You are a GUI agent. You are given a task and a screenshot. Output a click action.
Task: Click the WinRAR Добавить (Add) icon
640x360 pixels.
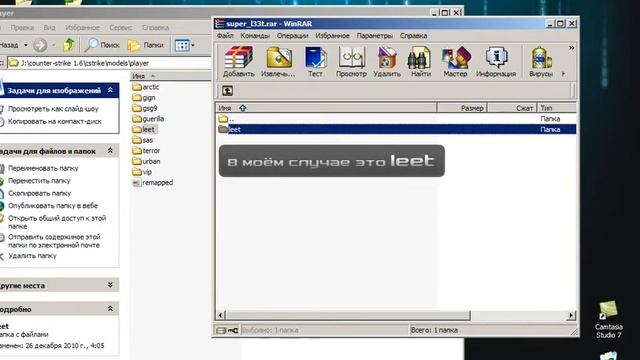[x=238, y=61]
